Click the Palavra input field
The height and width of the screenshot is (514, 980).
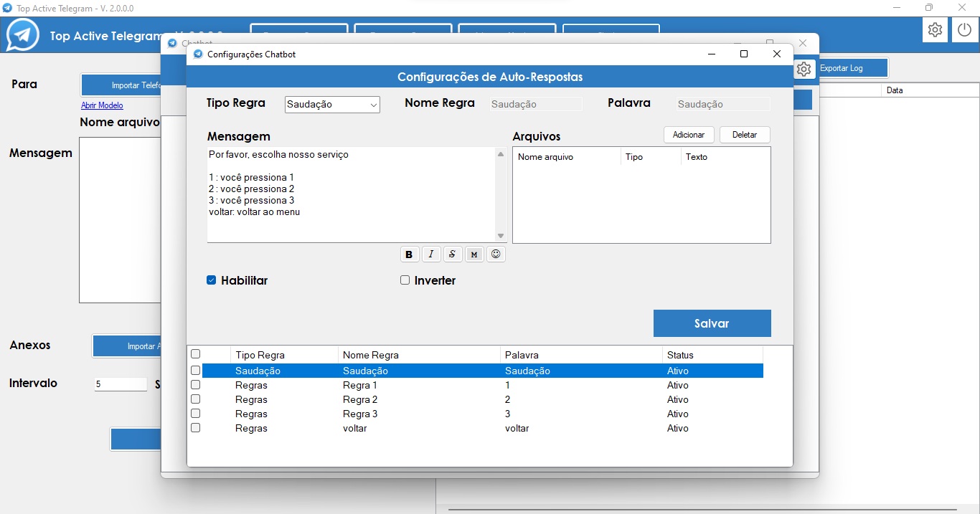(x=723, y=104)
